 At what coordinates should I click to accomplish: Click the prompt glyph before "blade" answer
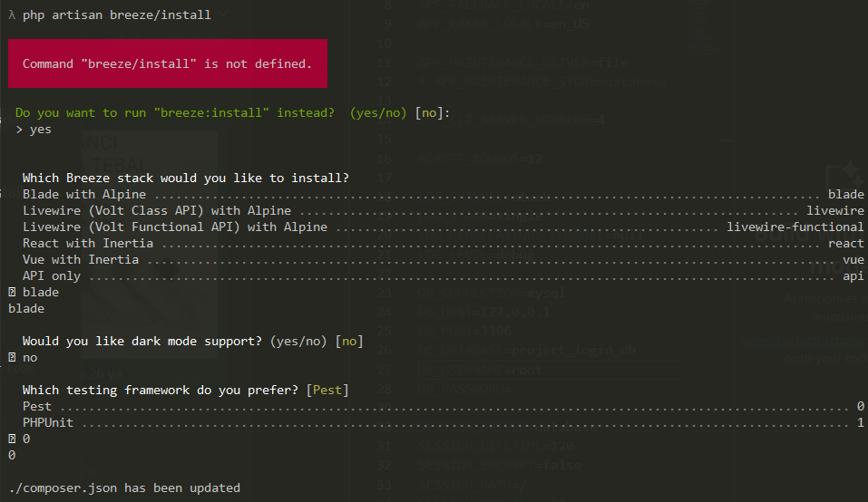coord(11,293)
